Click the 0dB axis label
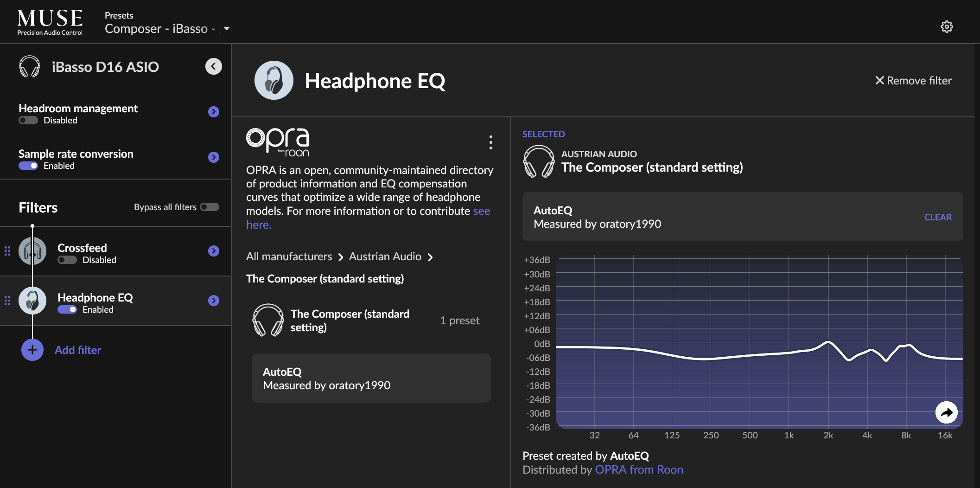 tap(542, 344)
